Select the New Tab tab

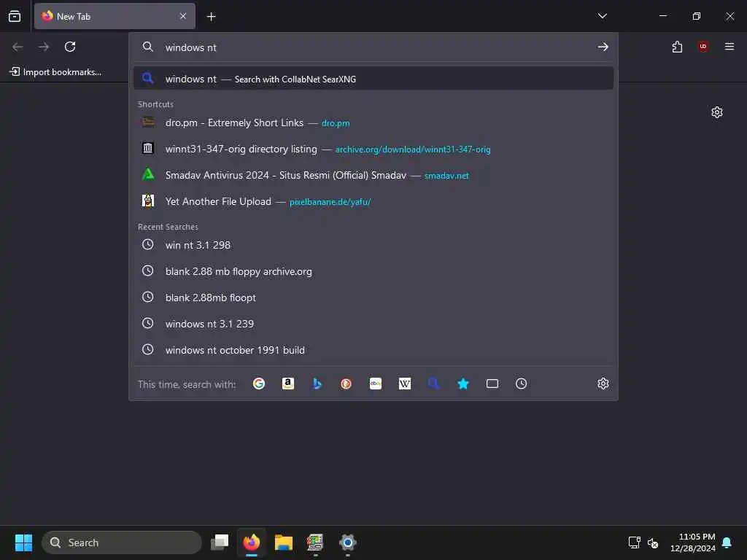coord(115,16)
